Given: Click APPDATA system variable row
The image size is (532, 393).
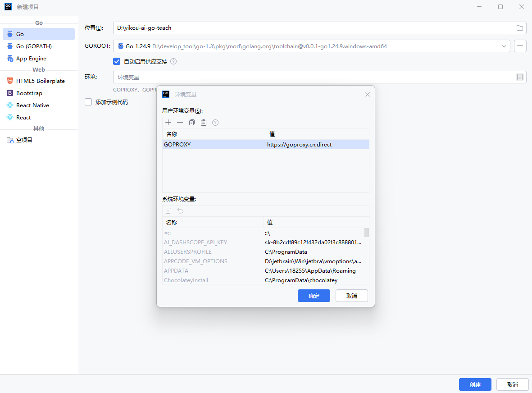Looking at the screenshot, I should coord(263,271).
